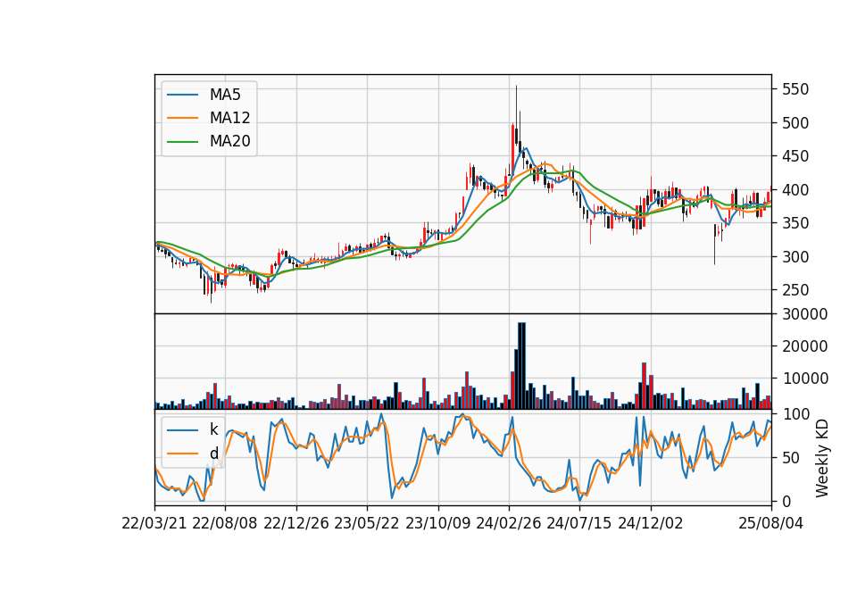Click the orange MA12 legend line sample

tap(182, 118)
